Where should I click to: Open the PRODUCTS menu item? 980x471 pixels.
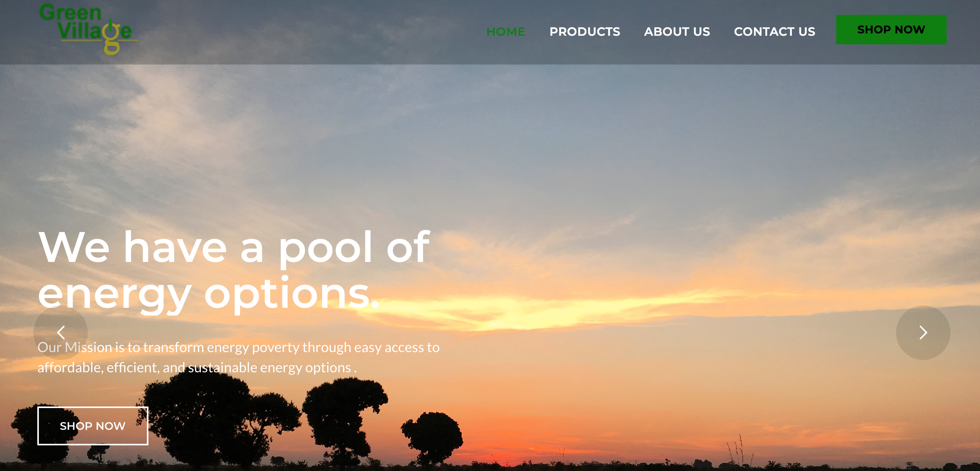(585, 31)
